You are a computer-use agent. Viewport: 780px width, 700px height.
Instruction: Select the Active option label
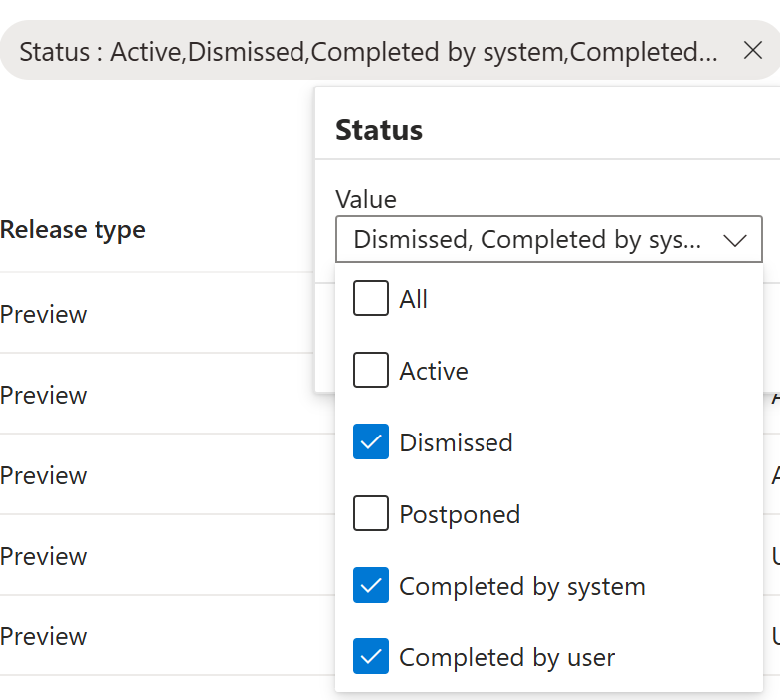pyautogui.click(x=434, y=371)
